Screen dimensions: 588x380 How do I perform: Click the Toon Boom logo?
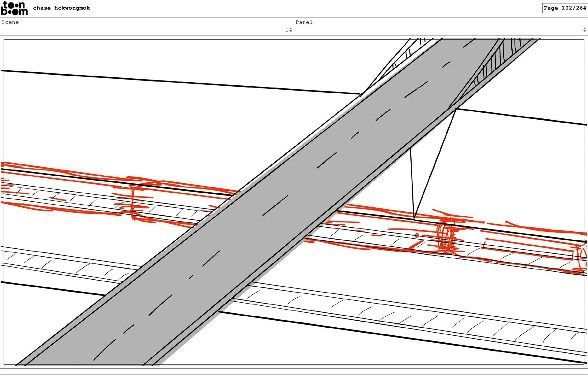[x=14, y=8]
